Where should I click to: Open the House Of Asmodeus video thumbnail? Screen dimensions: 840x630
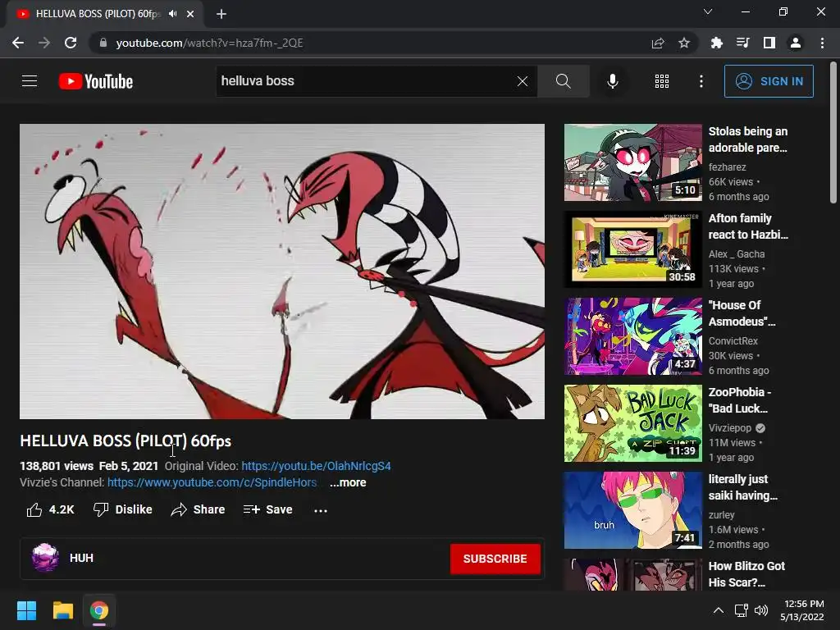632,336
